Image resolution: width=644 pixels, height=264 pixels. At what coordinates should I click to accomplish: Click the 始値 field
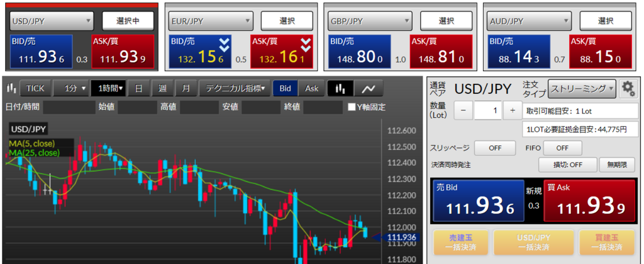pos(137,107)
